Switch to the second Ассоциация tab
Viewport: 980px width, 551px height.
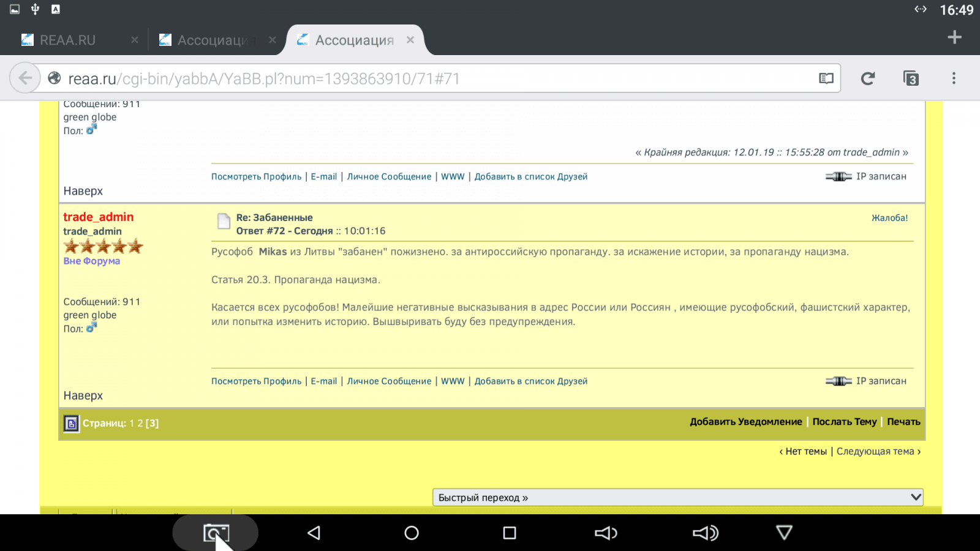tap(210, 40)
